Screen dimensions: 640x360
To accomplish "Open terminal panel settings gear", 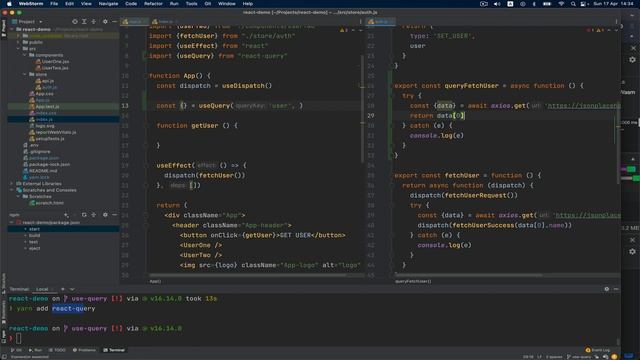I will [x=607, y=289].
